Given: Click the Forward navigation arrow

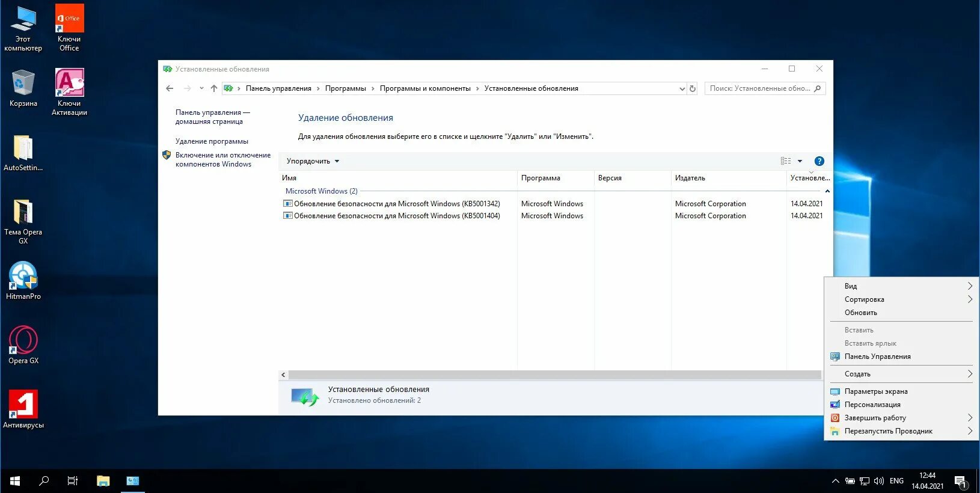Looking at the screenshot, I should click(x=187, y=88).
